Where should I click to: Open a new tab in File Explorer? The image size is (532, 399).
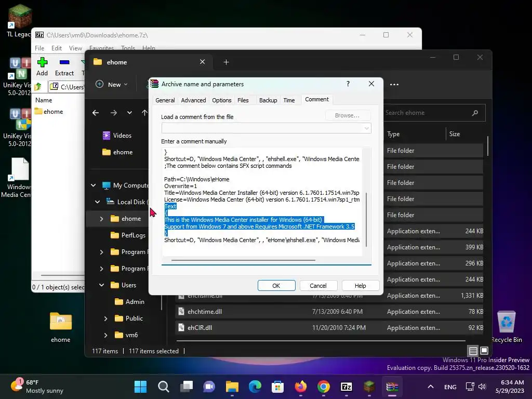(x=226, y=62)
